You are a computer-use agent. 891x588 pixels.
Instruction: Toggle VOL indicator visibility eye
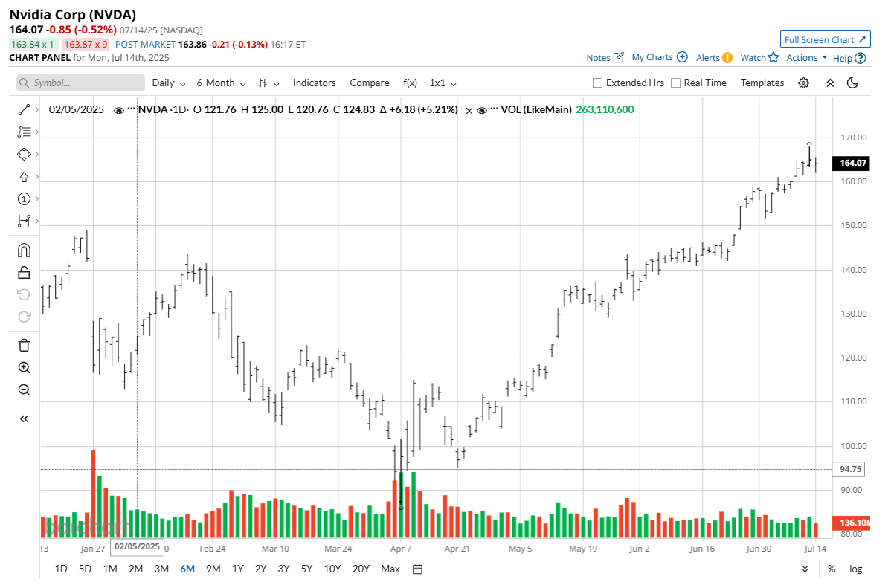[482, 110]
